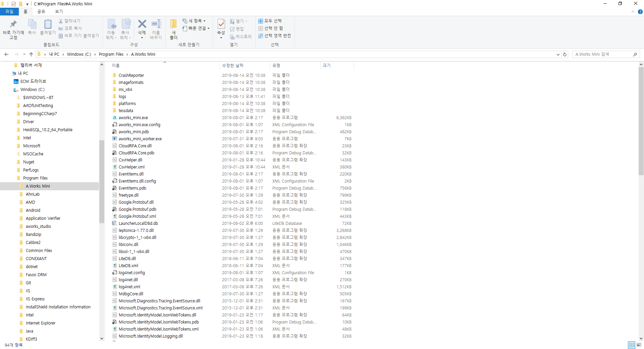The height and width of the screenshot is (349, 644).
Task: Click Windows (C:) in address breadcrumb
Action: pos(79,54)
